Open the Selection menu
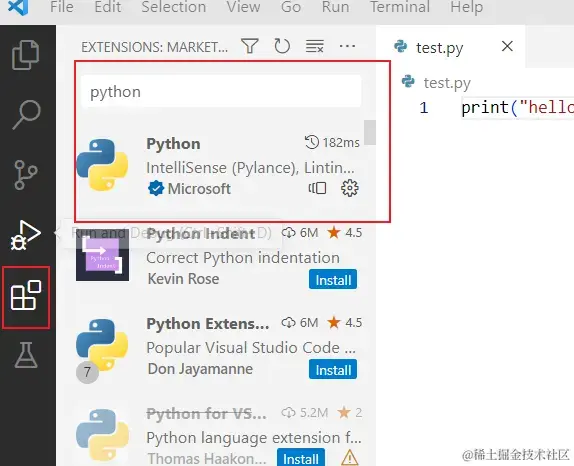Viewport: 574px width, 466px height. click(174, 7)
